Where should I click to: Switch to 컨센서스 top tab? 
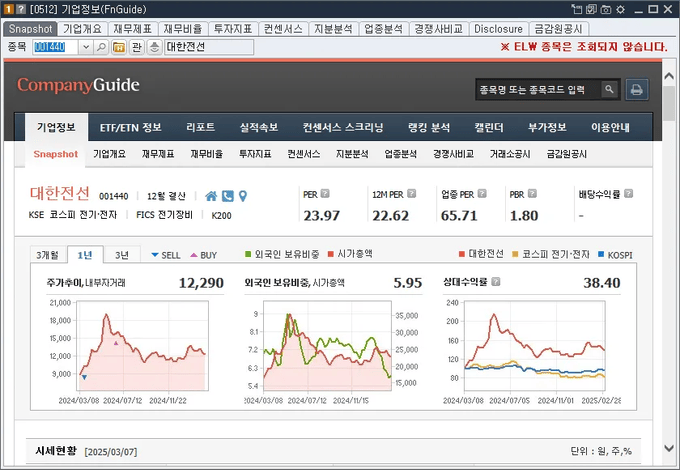click(283, 29)
